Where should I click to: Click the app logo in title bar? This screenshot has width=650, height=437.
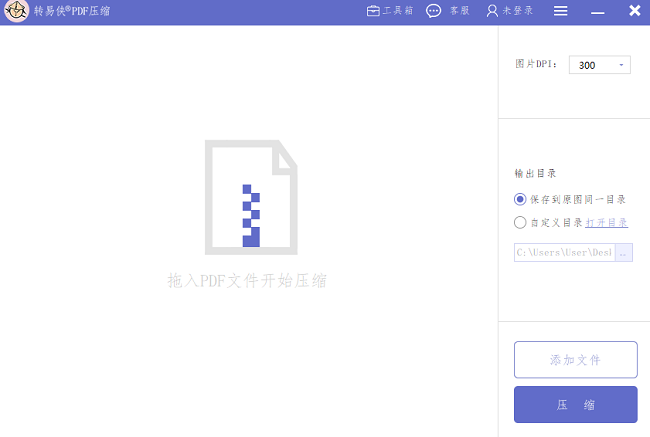pos(16,11)
